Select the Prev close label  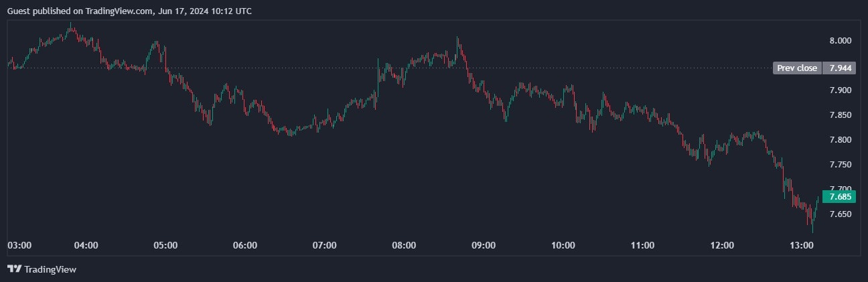pyautogui.click(x=797, y=68)
